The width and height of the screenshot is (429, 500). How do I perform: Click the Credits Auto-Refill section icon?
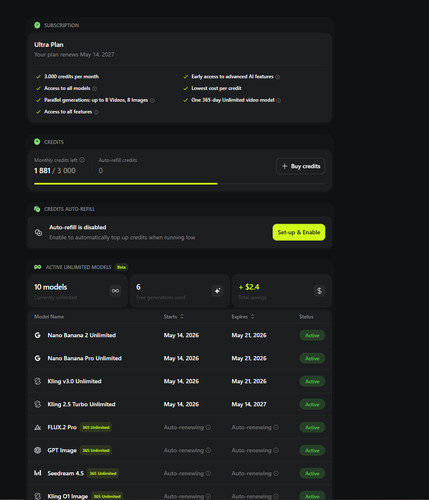pyautogui.click(x=37, y=209)
